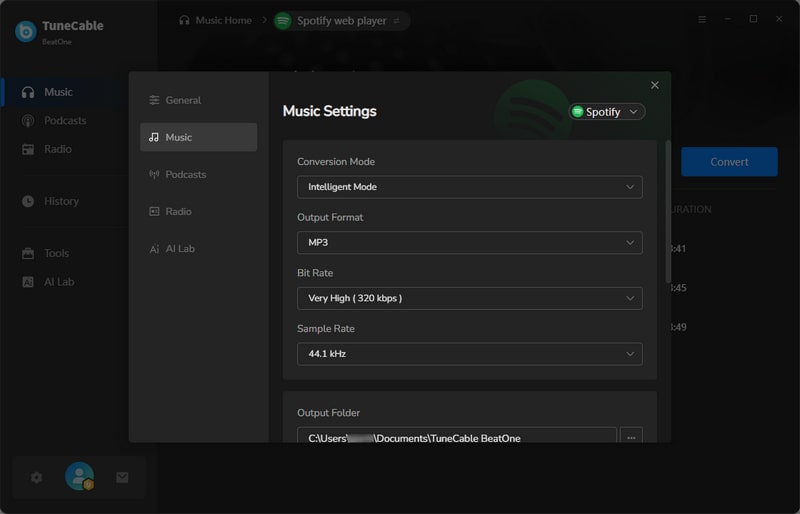The height and width of the screenshot is (514, 800).
Task: Click headphones icon beside Music Home
Action: pyautogui.click(x=184, y=20)
